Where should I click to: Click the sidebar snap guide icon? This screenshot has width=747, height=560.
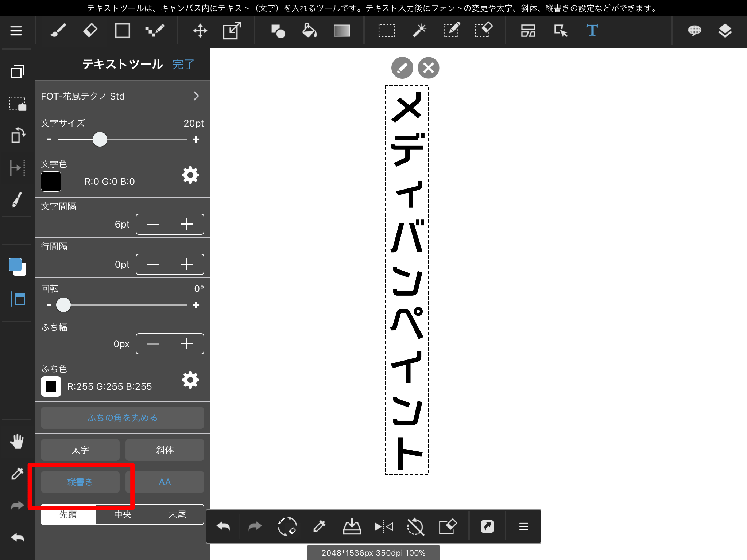(x=18, y=168)
